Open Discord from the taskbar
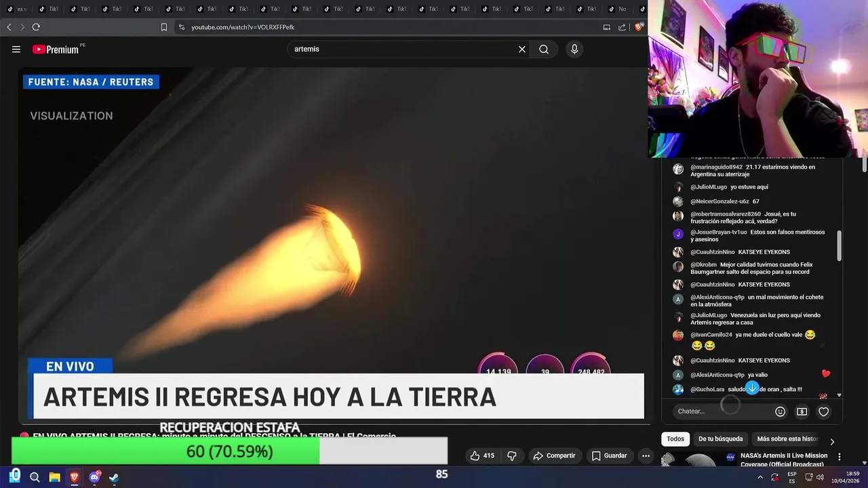The image size is (868, 488). 94,477
